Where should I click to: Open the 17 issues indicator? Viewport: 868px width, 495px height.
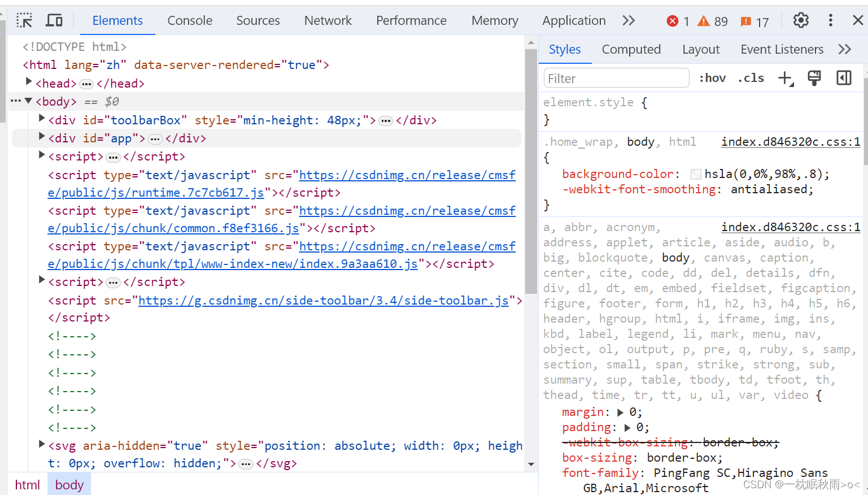(x=754, y=21)
